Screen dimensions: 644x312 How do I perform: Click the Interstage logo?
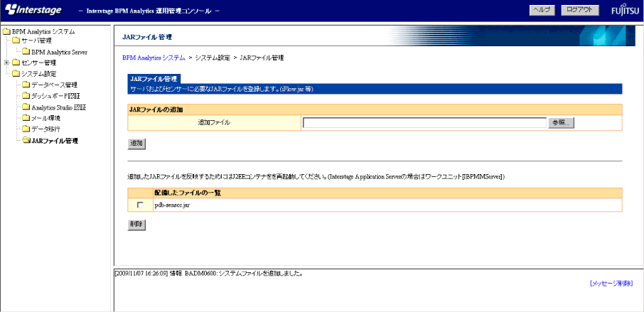33,10
